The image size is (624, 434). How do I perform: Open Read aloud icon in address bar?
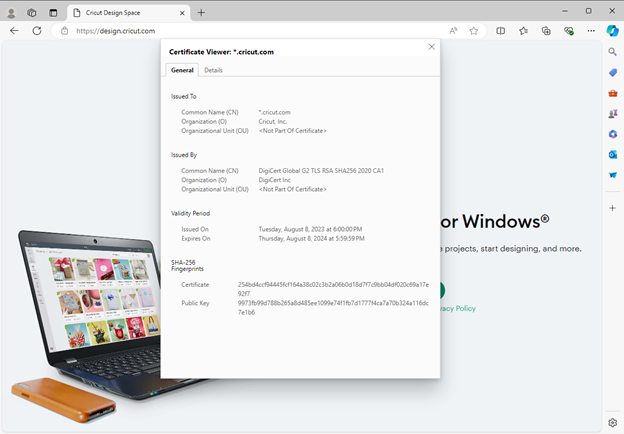click(x=453, y=31)
